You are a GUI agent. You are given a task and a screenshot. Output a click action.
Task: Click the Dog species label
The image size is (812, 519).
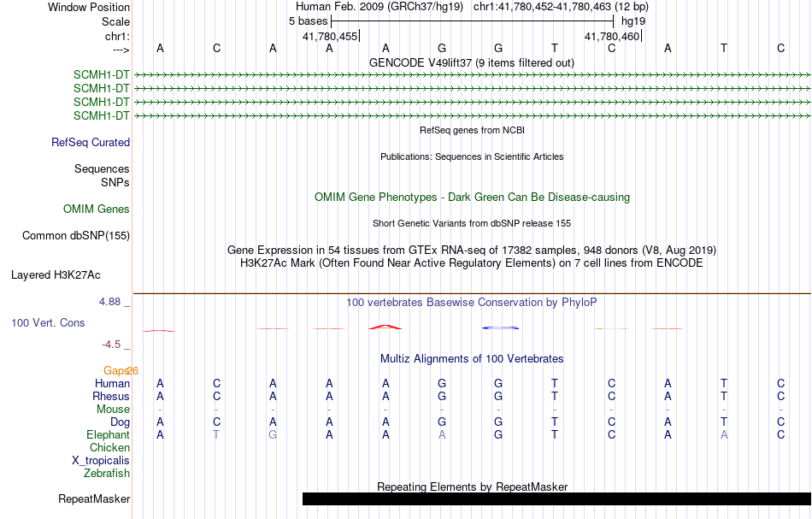(x=120, y=422)
